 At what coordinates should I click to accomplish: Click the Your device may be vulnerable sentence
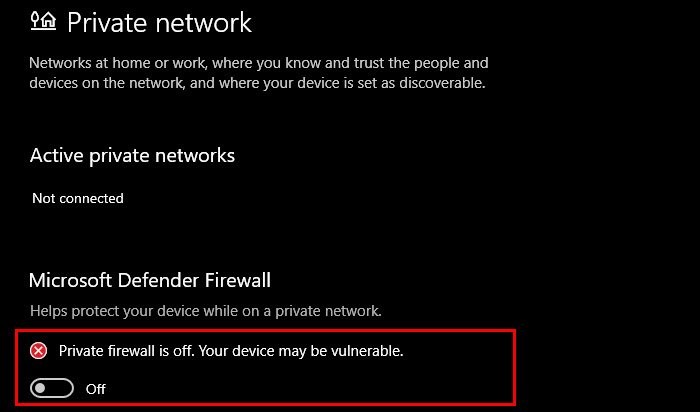316,350
